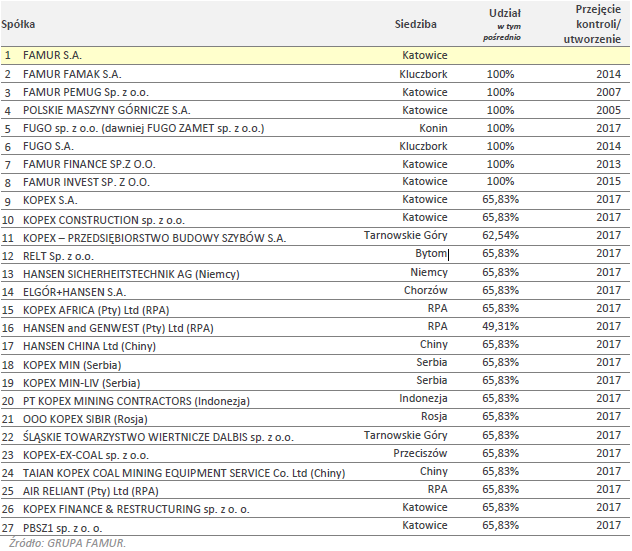Click the w tym pośrednio subheader

pyautogui.click(x=502, y=32)
